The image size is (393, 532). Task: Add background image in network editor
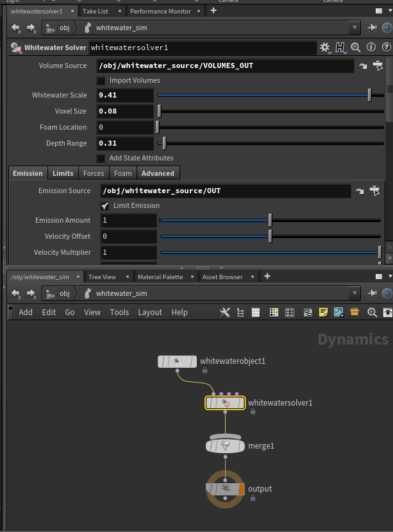click(339, 313)
